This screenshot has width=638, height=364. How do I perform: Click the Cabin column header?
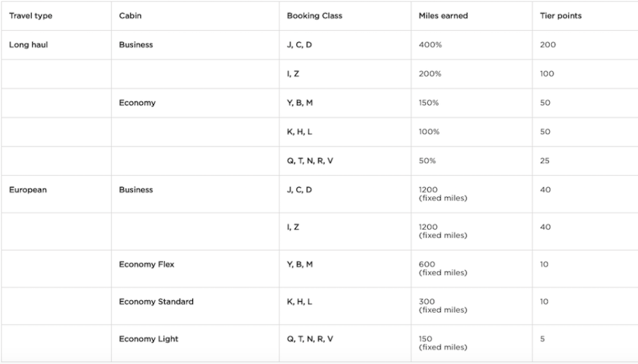130,16
